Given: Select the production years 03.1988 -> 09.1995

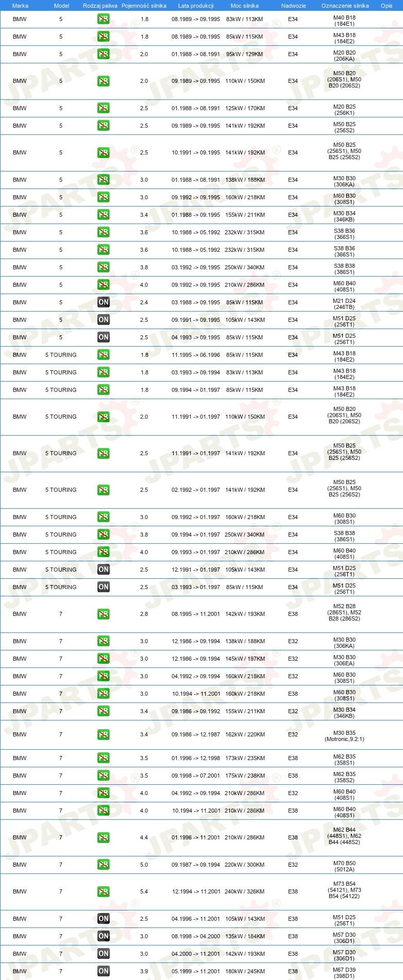Looking at the screenshot, I should point(196,302).
